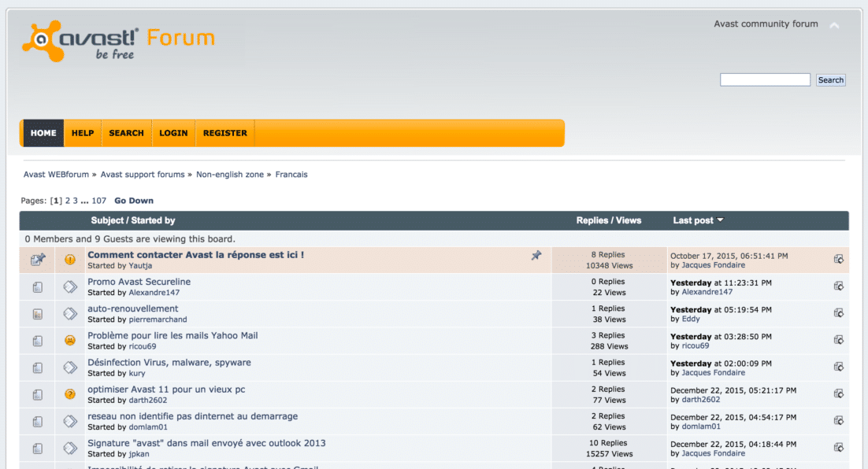The width and height of the screenshot is (868, 469).
Task: View profile of jpkan
Action: coord(139,454)
